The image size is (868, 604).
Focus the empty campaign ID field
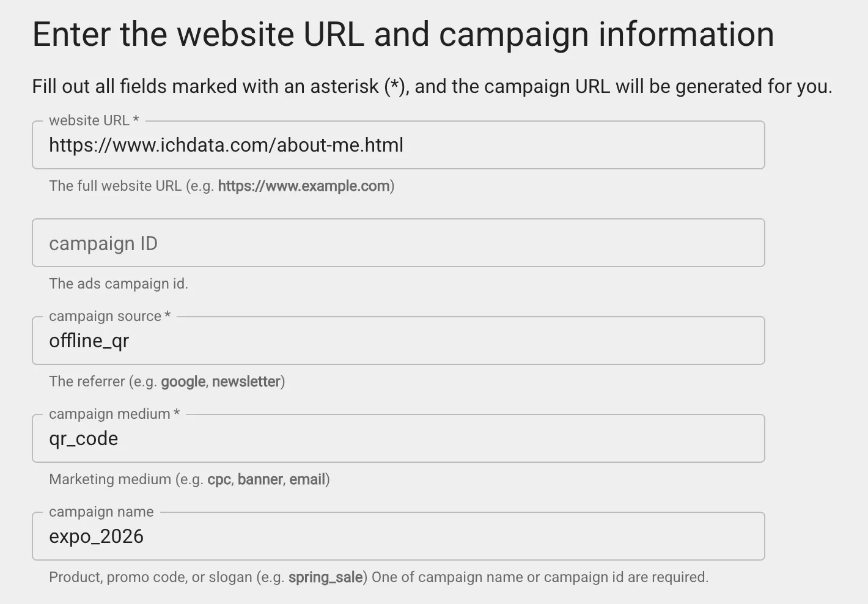click(397, 243)
